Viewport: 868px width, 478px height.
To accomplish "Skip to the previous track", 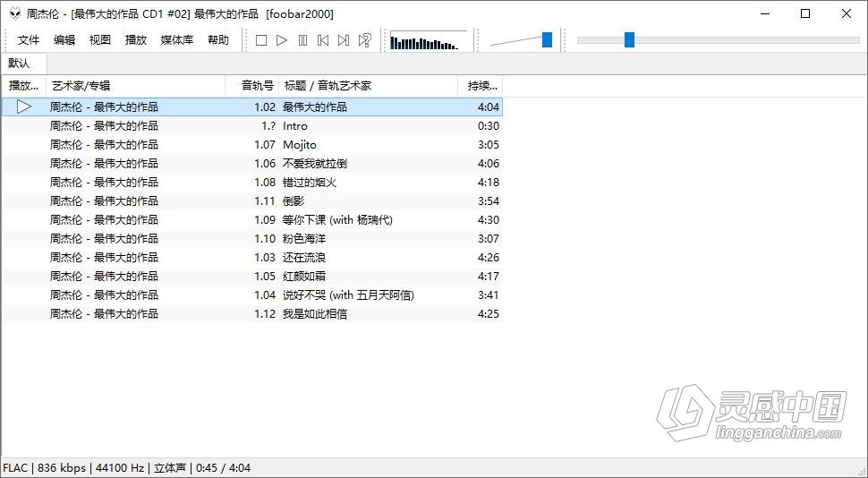I will [x=323, y=40].
